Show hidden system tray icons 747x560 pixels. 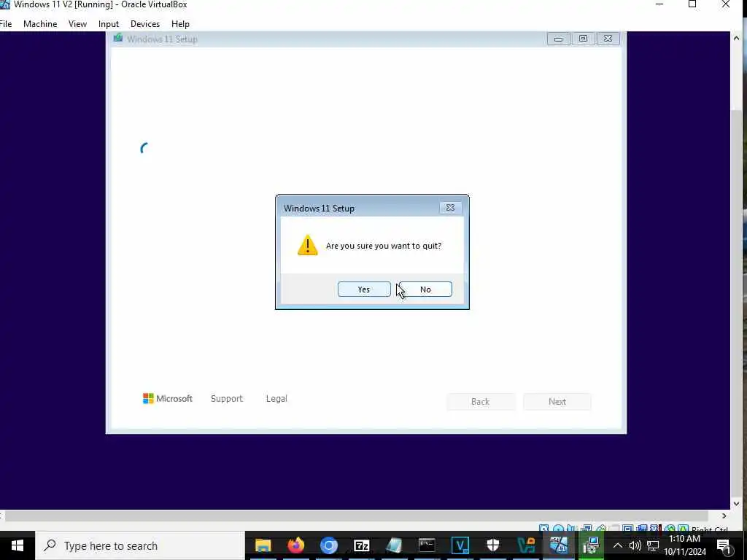pyautogui.click(x=617, y=545)
